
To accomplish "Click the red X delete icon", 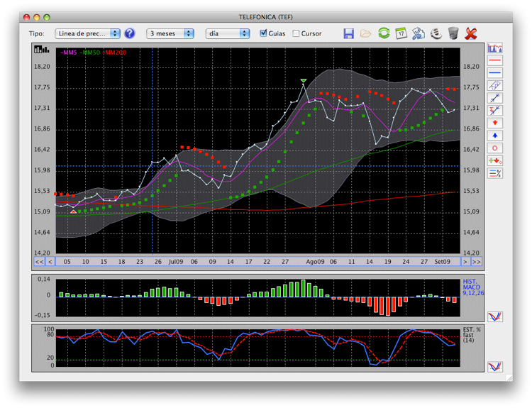I will click(x=471, y=33).
